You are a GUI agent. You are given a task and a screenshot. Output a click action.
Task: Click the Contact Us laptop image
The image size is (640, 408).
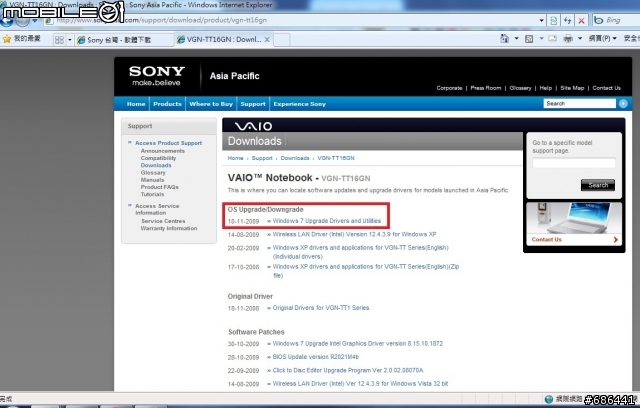574,218
